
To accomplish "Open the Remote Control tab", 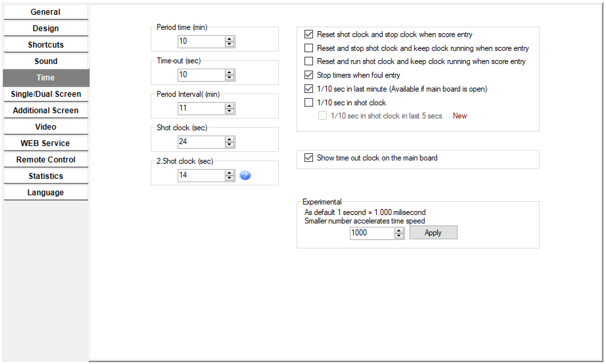I will tap(46, 160).
